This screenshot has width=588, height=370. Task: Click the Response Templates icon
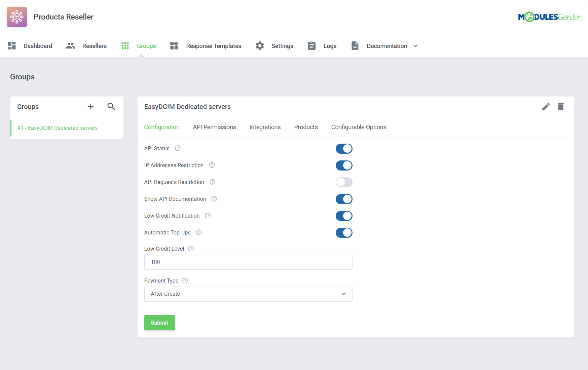[x=174, y=46]
